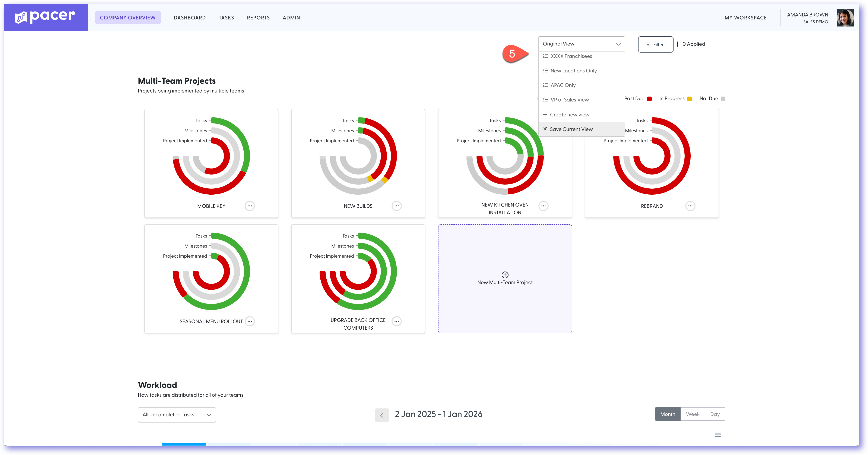This screenshot has width=868, height=455.
Task: Click the plus icon for New Multi-Team Project
Action: 505,274
